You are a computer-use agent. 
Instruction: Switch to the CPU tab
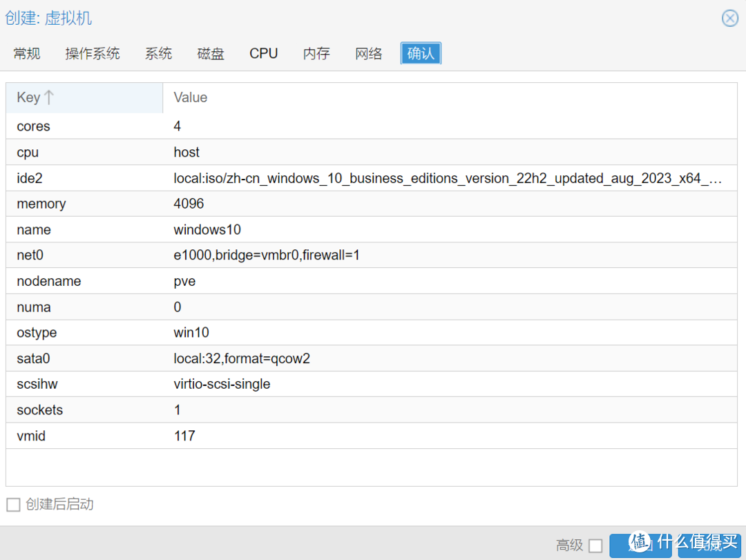[263, 53]
